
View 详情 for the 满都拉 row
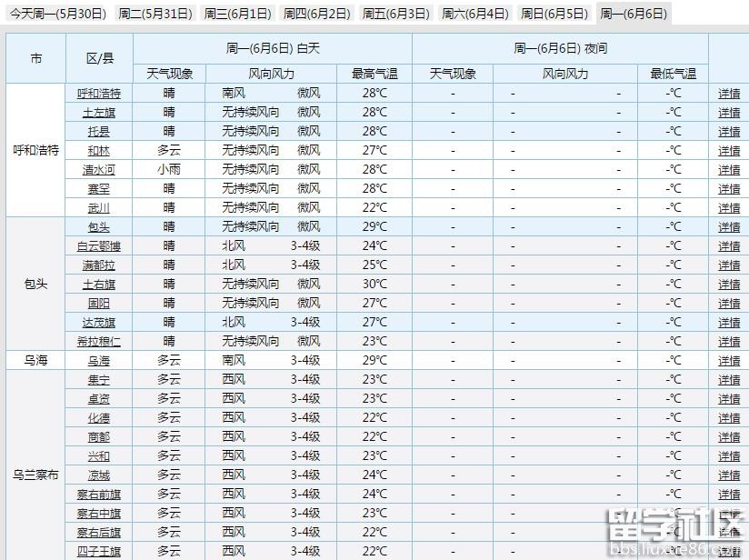729,265
